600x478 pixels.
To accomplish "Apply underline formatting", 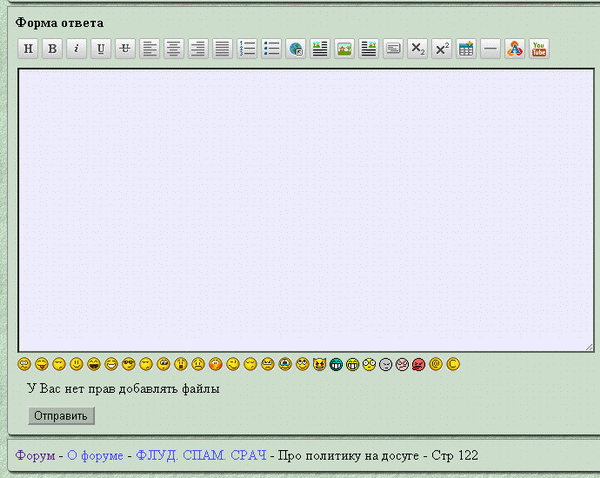I will [x=101, y=49].
